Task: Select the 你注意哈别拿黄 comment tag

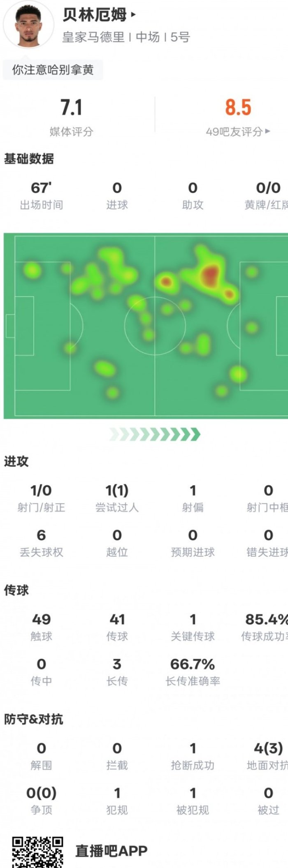Action: (x=53, y=70)
